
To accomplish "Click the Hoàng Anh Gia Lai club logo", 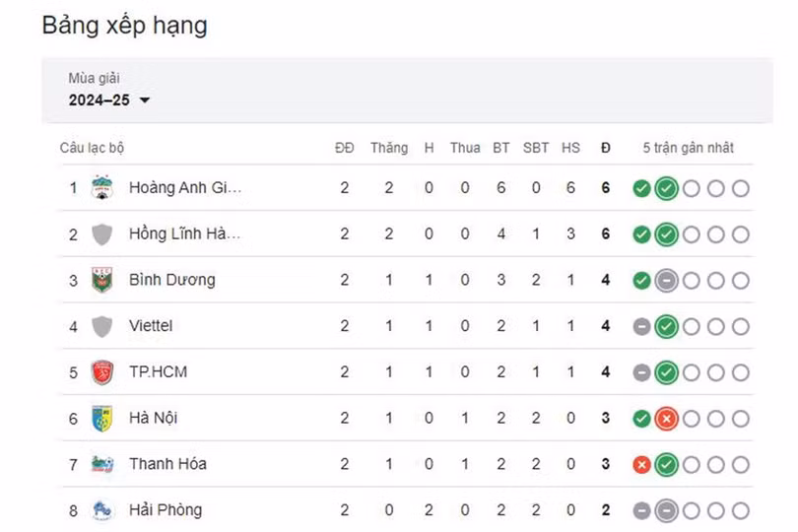I will 101,187.
